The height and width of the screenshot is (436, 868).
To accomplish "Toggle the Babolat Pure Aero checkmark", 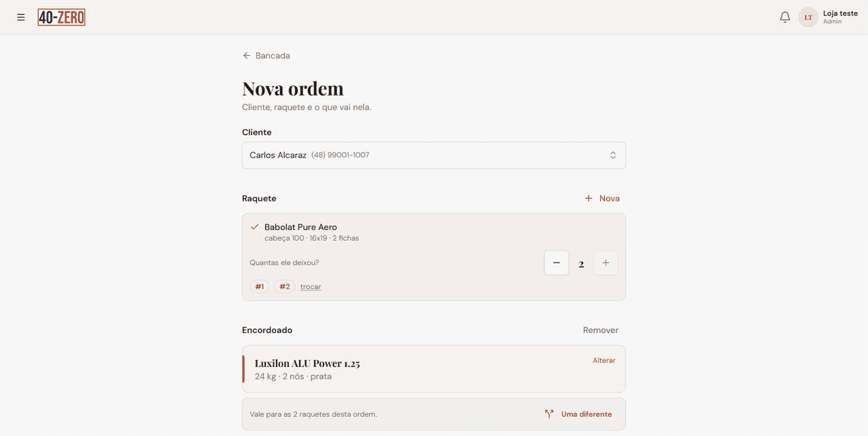I will pyautogui.click(x=255, y=227).
